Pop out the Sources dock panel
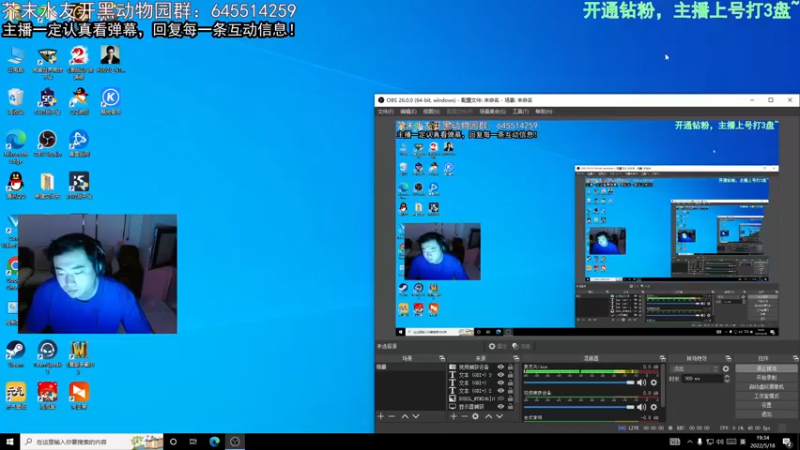Screen dimensions: 800x450 [516, 359]
